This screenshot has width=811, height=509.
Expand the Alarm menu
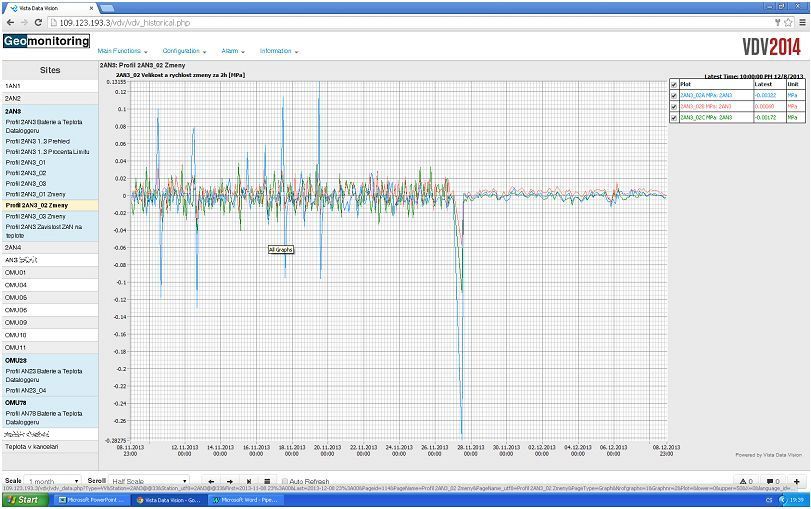(x=233, y=51)
